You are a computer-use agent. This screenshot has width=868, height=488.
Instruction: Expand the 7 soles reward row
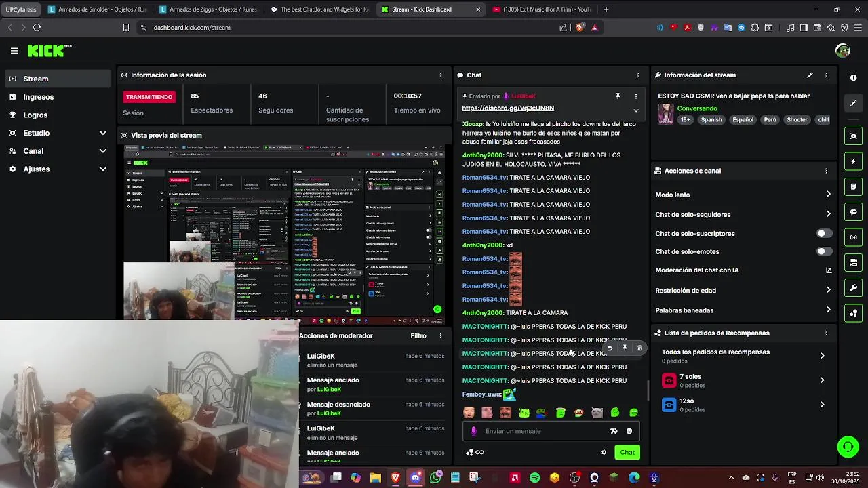822,380
